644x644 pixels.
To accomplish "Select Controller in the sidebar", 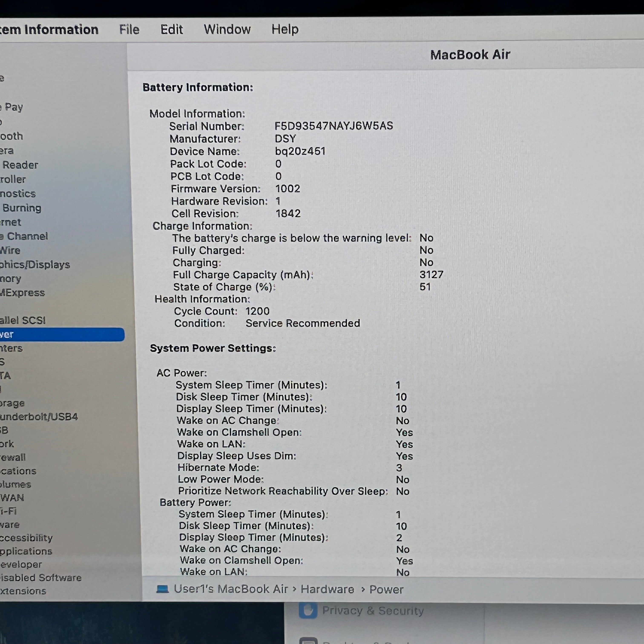I will (x=13, y=179).
